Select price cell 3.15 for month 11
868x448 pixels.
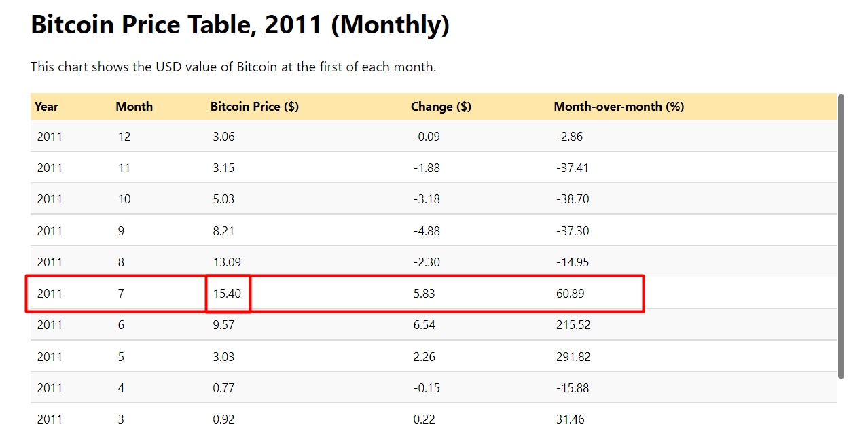coord(223,168)
